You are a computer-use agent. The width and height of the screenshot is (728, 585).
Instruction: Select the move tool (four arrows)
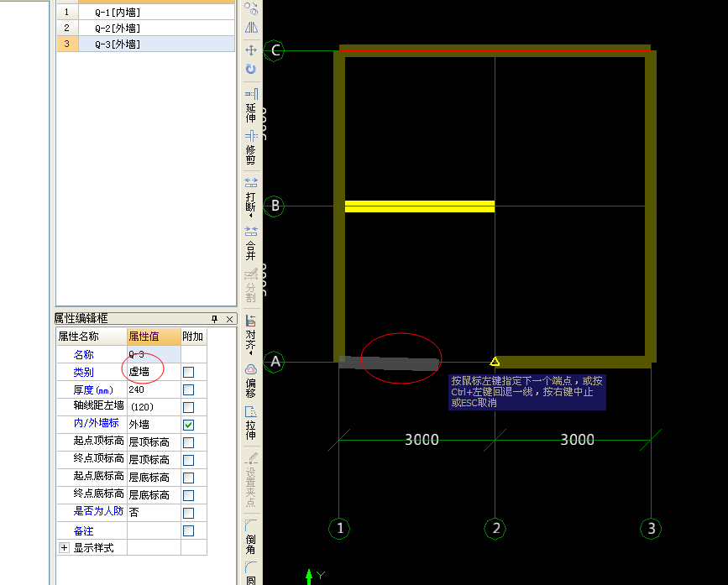(251, 50)
